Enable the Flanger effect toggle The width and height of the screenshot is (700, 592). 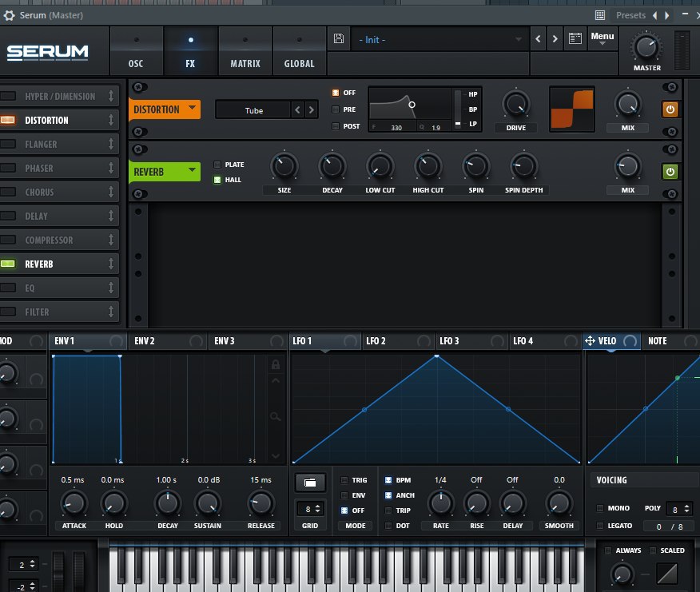point(8,144)
